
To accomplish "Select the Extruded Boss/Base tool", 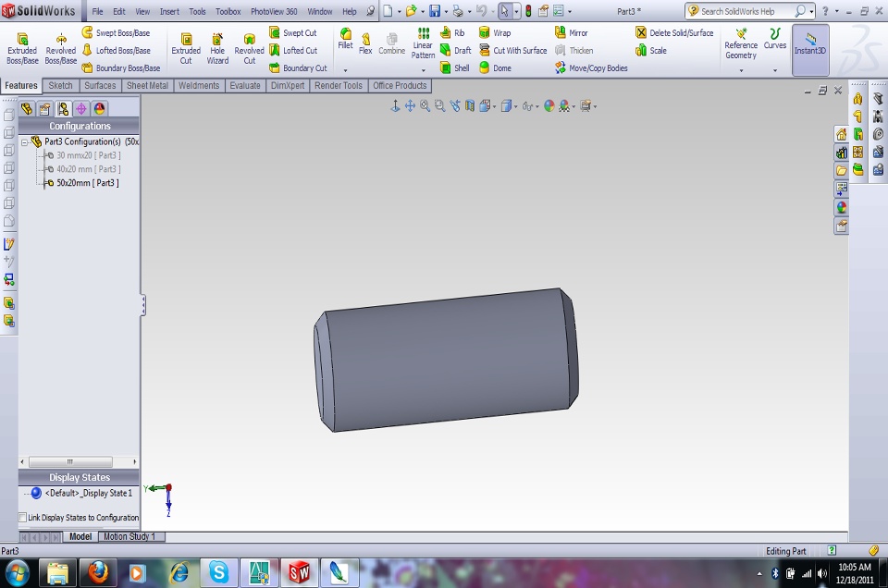I will coord(21,48).
